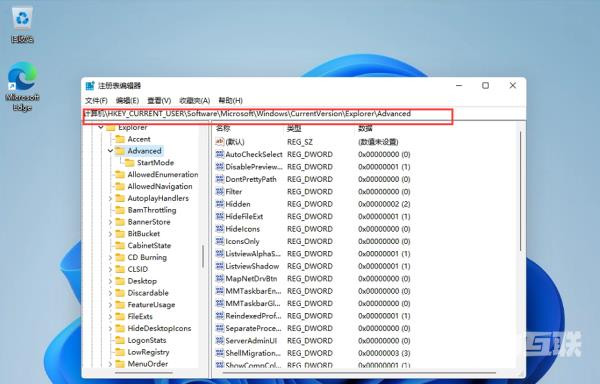Open the 文件(F) menu
The width and height of the screenshot is (600, 384).
(x=96, y=101)
